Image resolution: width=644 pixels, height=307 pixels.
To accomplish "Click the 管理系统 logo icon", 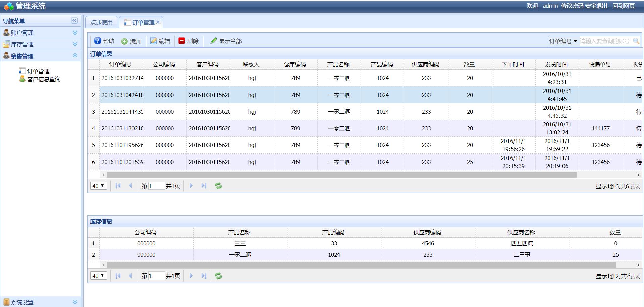I will coord(9,6).
